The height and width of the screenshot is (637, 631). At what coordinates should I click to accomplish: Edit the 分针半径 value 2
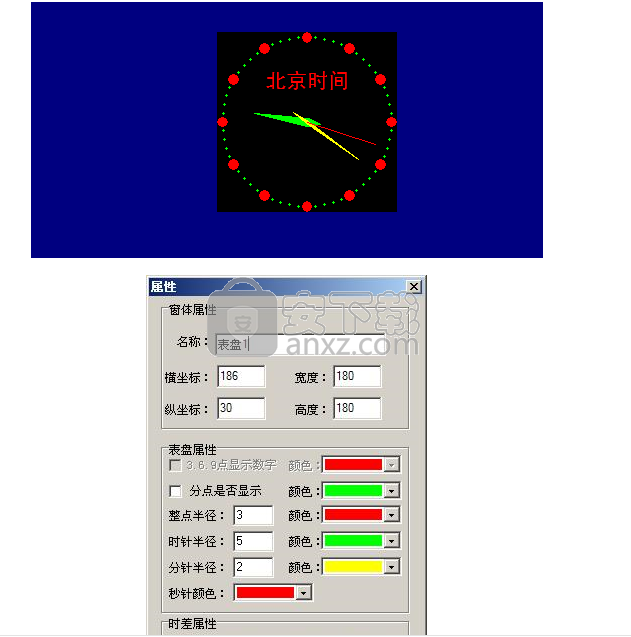(253, 567)
